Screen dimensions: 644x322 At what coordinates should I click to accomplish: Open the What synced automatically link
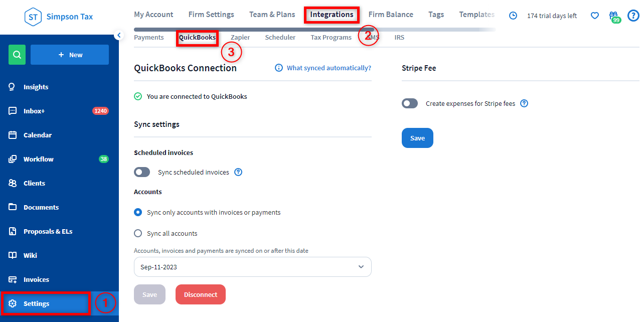(329, 68)
